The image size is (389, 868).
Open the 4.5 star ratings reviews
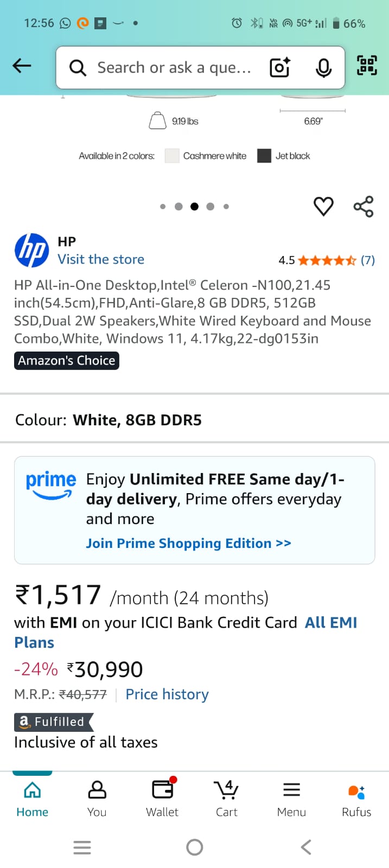point(327,260)
